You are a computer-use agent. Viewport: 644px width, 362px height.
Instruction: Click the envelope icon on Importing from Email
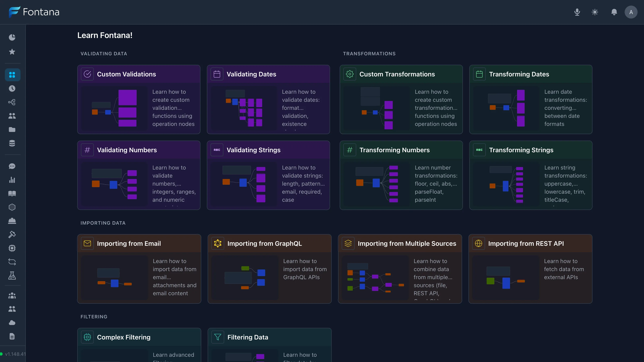pyautogui.click(x=87, y=243)
